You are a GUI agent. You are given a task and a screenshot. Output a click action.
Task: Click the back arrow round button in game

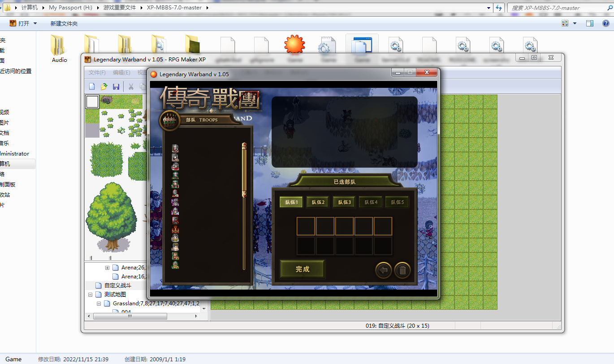(x=384, y=270)
